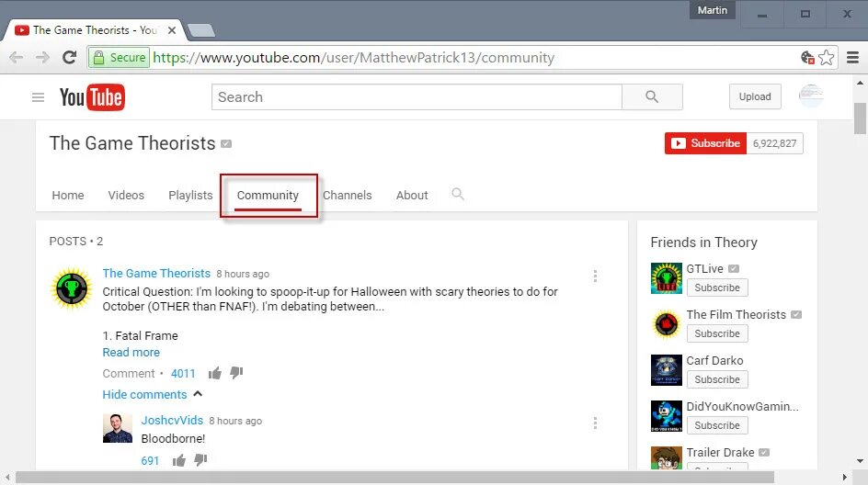Click the address bar URL

coord(353,58)
